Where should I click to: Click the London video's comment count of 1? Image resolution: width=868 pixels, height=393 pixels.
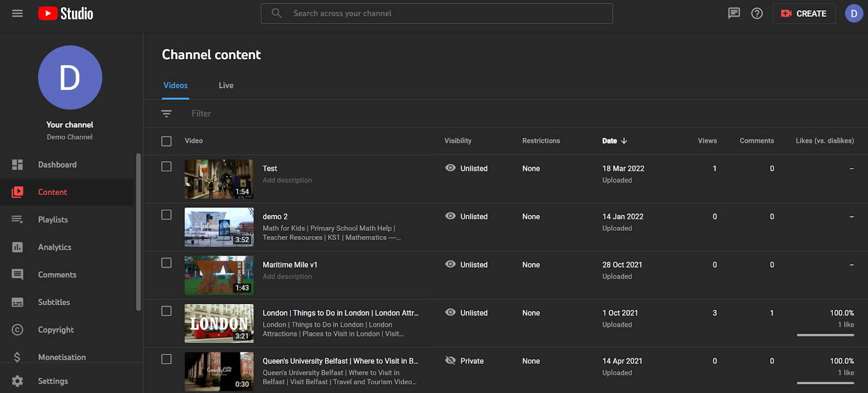[x=772, y=313]
